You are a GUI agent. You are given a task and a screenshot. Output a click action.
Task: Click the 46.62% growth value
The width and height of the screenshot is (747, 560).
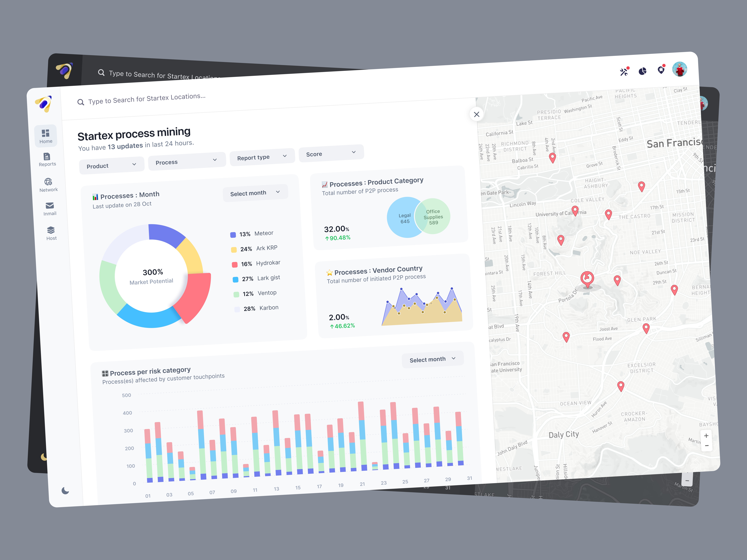pyautogui.click(x=342, y=326)
